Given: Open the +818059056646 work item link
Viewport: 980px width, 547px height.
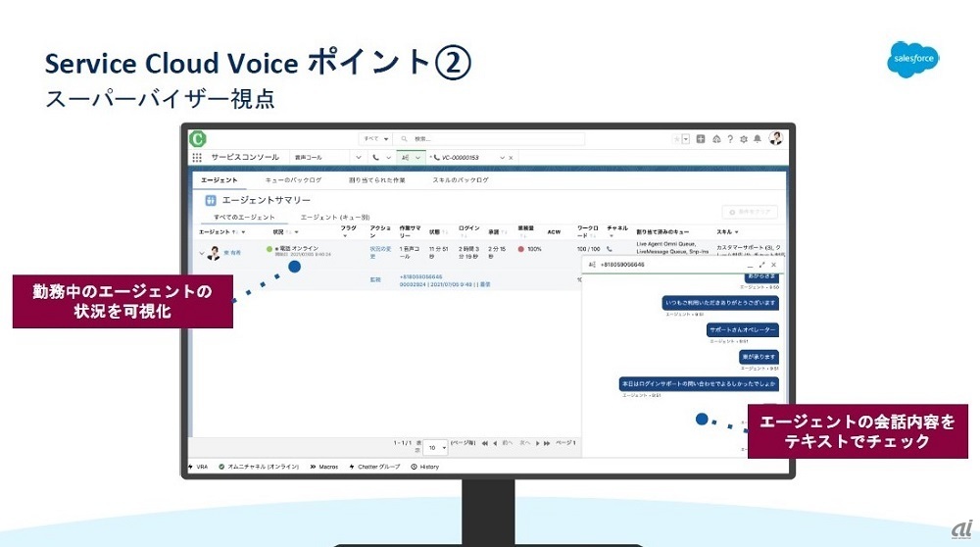Looking at the screenshot, I should point(420,277).
